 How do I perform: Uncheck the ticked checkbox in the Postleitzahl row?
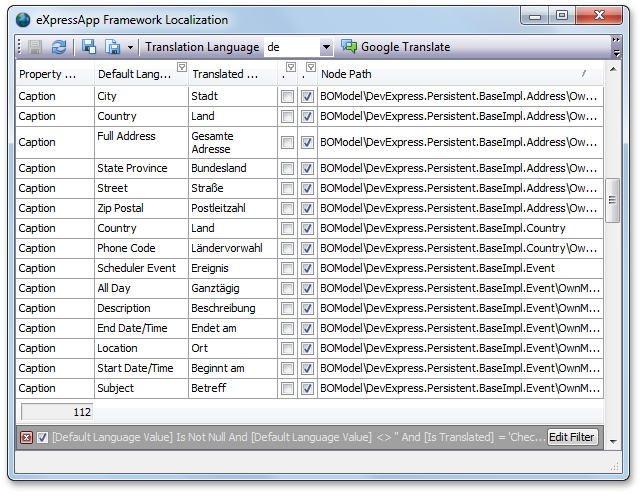click(307, 209)
